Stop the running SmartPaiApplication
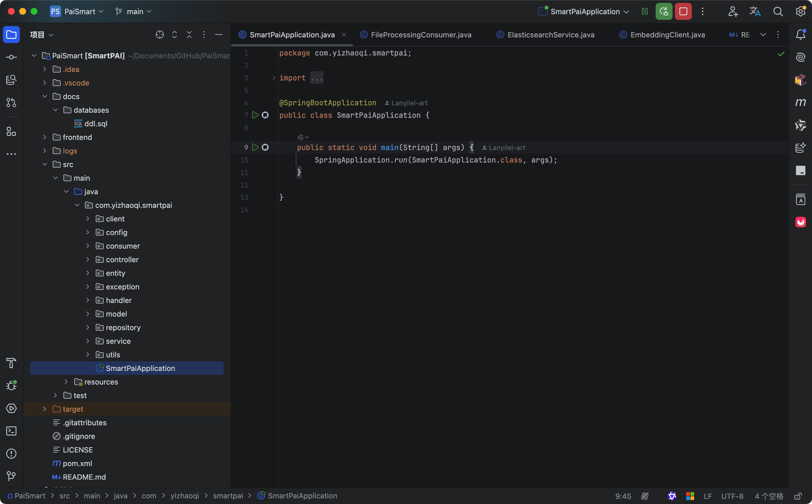Viewport: 812px width, 504px height. tap(683, 12)
